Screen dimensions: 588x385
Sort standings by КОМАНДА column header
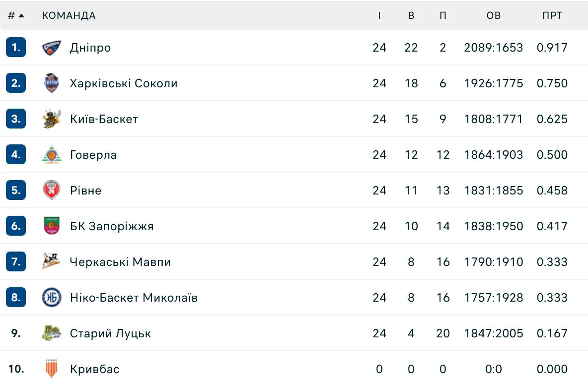(69, 15)
